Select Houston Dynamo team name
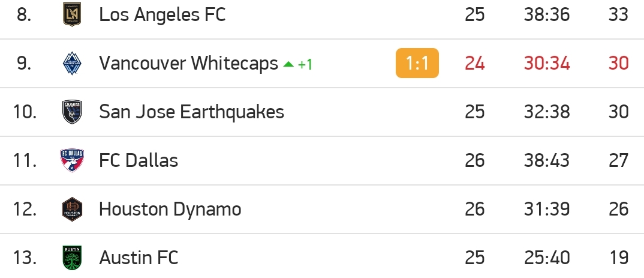Image resolution: width=644 pixels, height=278 pixels. coord(170,209)
